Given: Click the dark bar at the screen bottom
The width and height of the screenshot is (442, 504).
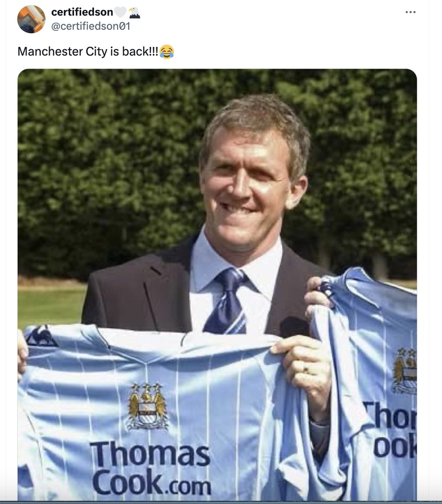Looking at the screenshot, I should (221, 501).
